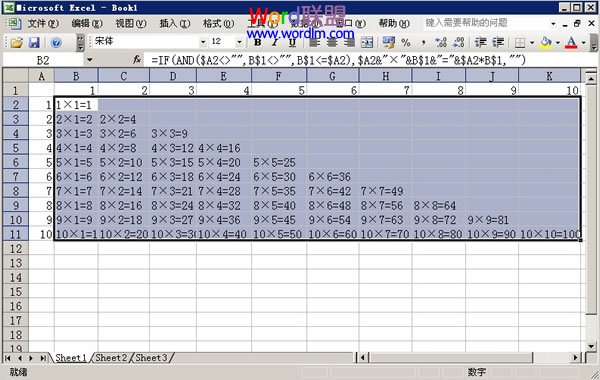Open formatting toolbar options at far right
Viewport: 600px width, 380px height.
[x=593, y=43]
